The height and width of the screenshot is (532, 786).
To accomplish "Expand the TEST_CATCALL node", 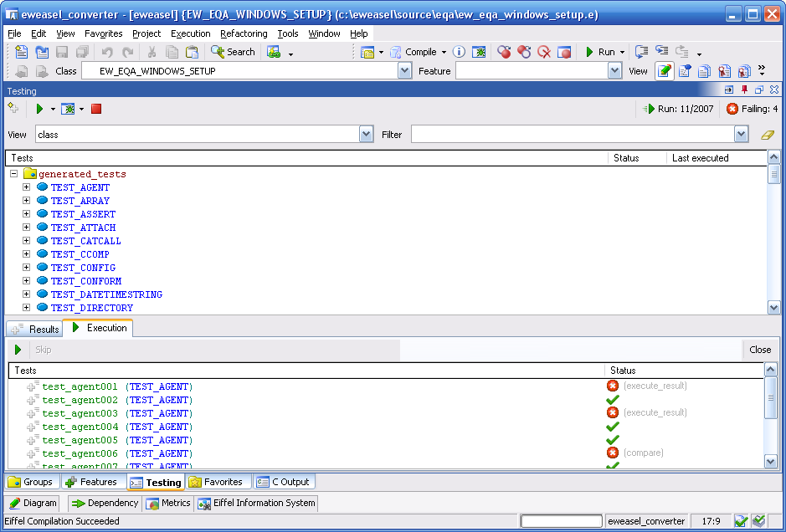I will pyautogui.click(x=26, y=240).
